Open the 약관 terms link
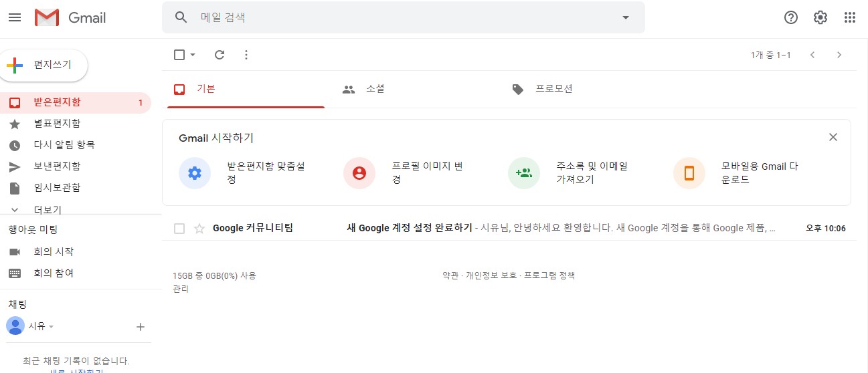Image resolution: width=868 pixels, height=373 pixels. tap(450, 275)
